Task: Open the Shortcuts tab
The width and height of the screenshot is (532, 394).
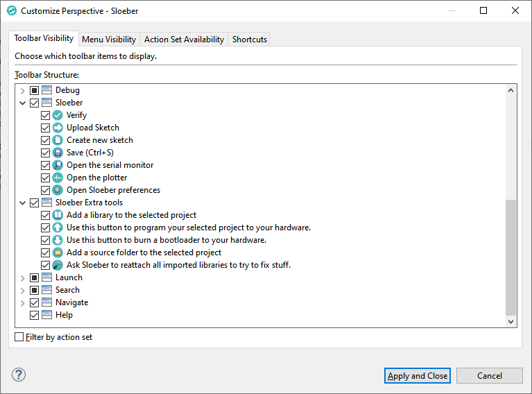Action: pos(250,40)
